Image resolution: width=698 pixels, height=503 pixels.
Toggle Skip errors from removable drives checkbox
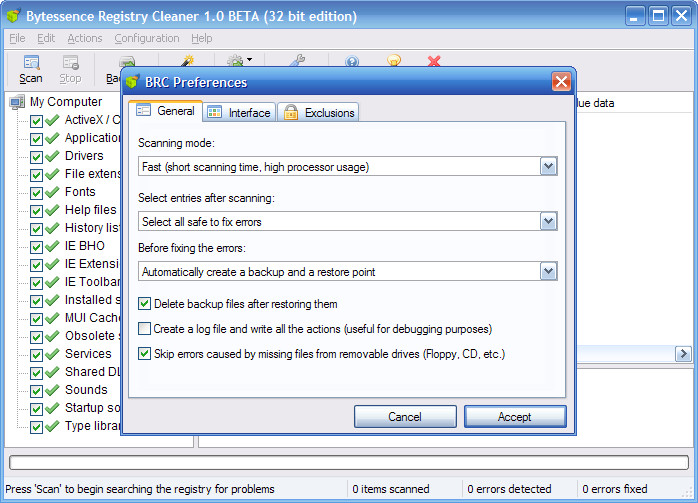pos(144,354)
